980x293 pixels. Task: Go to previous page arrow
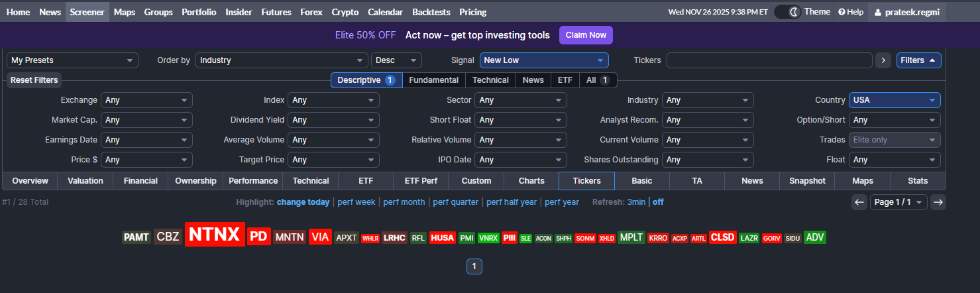859,202
